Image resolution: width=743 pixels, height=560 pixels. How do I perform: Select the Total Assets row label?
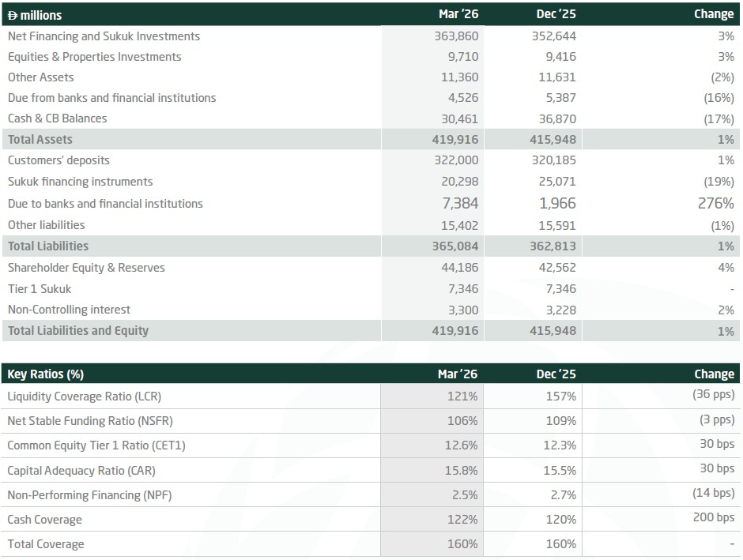pos(40,139)
